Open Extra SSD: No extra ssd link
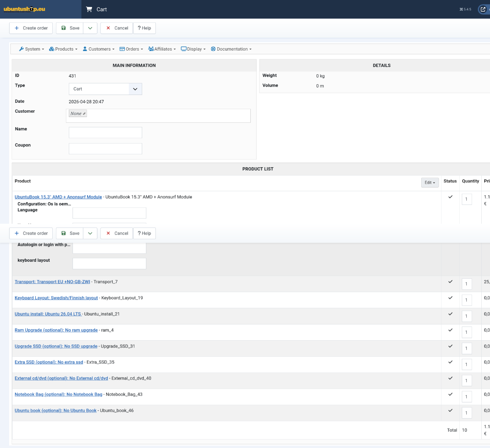 pos(49,362)
